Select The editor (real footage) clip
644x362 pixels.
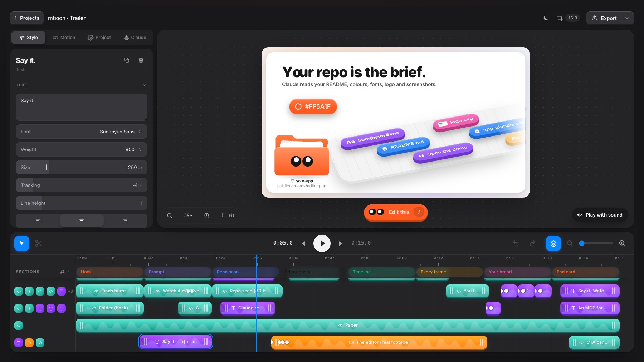(x=379, y=342)
